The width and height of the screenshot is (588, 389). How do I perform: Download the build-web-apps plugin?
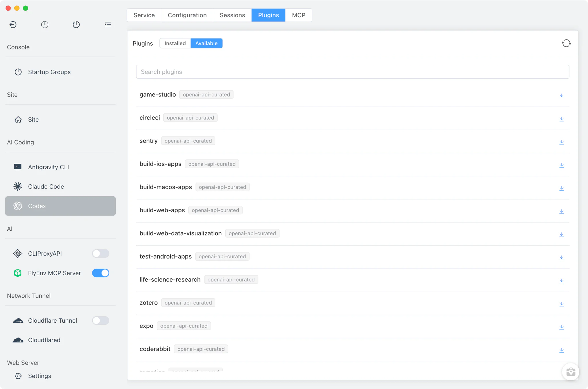(562, 211)
